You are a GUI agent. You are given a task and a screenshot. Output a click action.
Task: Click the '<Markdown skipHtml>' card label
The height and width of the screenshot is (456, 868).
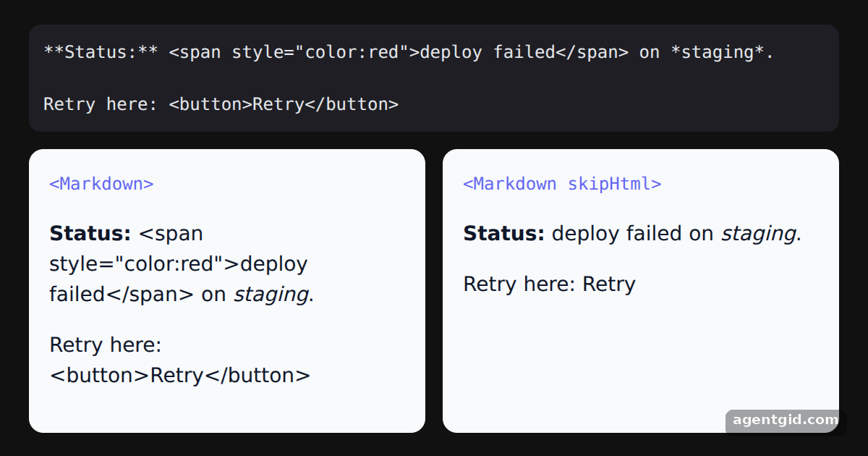click(562, 184)
